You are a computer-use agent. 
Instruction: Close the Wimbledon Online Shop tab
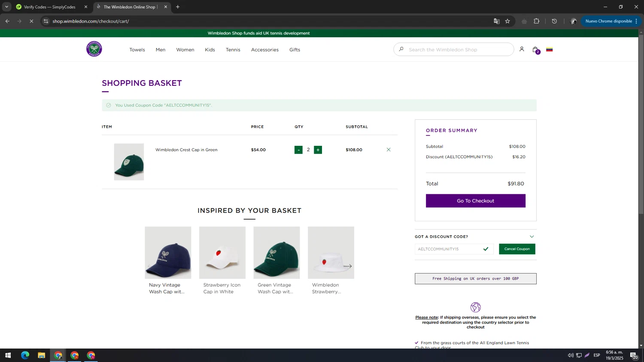166,7
